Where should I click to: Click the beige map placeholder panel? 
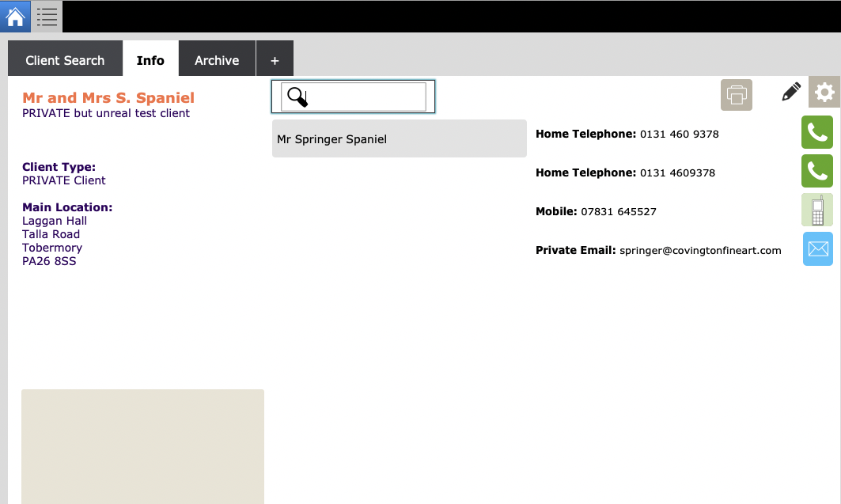[x=142, y=446]
